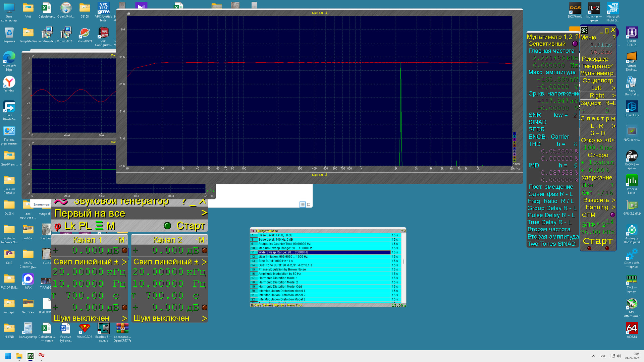Open the spectrum analyzer app in the taskbar
This screenshot has height=362, width=644.
pos(31,356)
